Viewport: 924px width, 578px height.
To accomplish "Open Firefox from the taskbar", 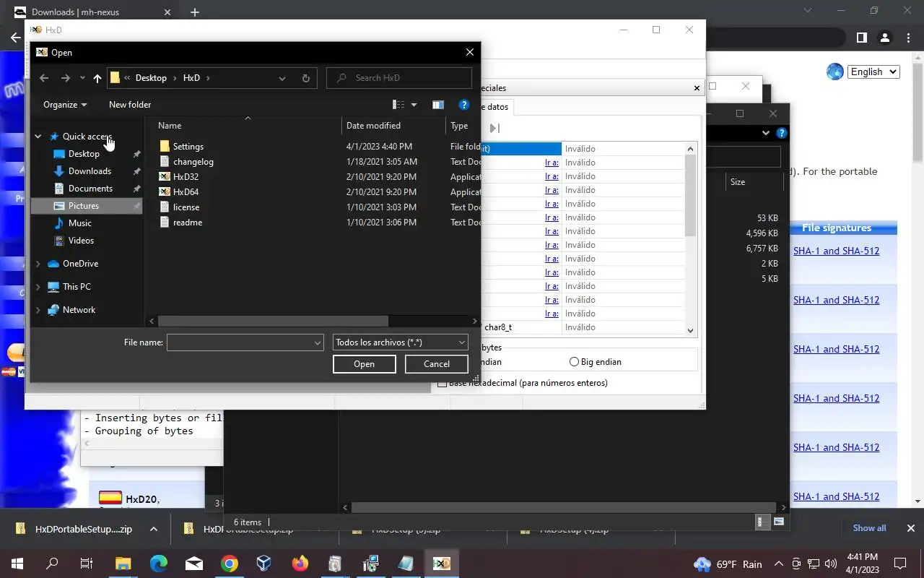I will [300, 564].
